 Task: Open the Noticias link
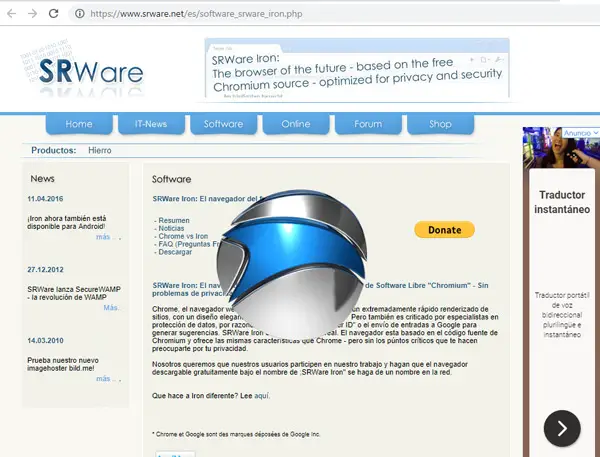click(x=171, y=228)
